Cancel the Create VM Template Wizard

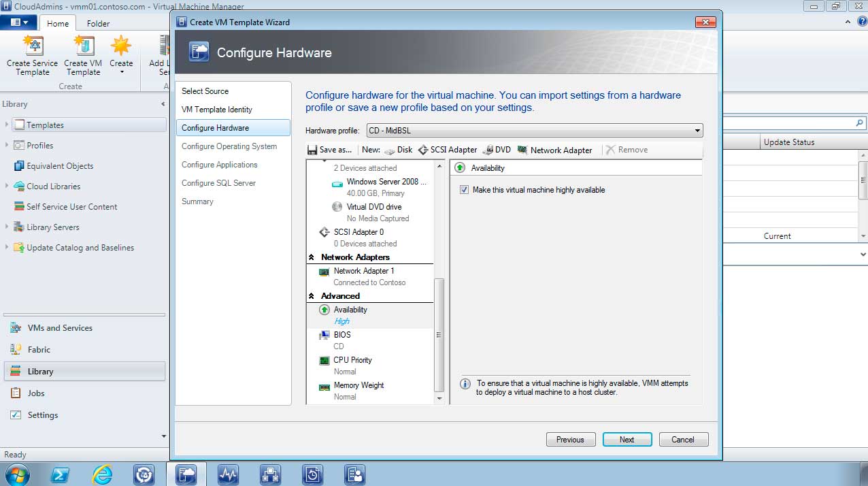click(683, 440)
